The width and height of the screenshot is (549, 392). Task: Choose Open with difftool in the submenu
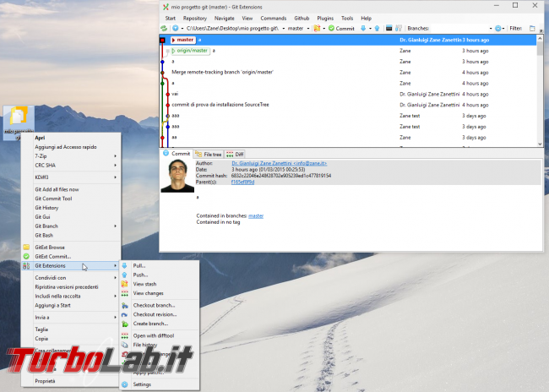pyautogui.click(x=160, y=335)
